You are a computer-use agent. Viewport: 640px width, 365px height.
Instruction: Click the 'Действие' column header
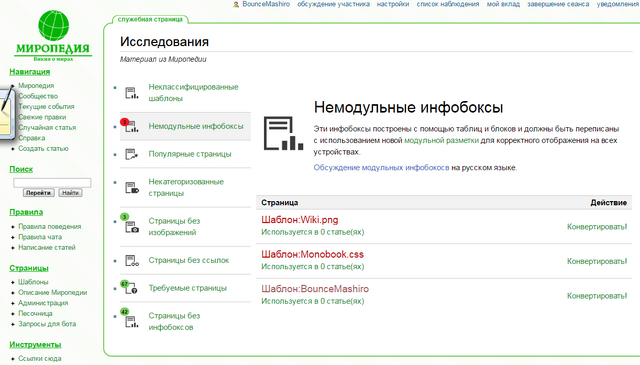coord(609,203)
